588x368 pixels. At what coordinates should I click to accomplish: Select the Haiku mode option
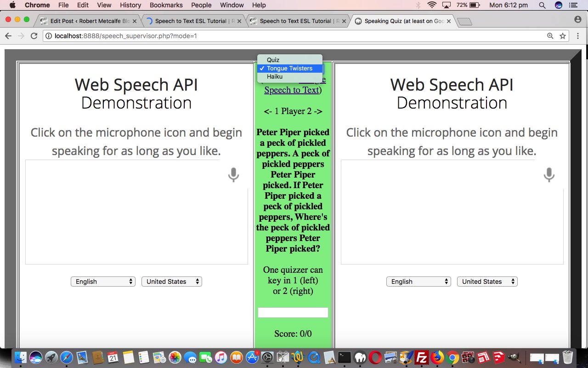pyautogui.click(x=274, y=76)
